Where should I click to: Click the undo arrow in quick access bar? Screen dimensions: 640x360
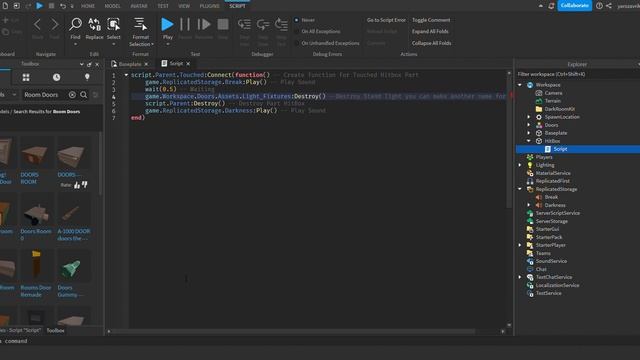pos(63,6)
